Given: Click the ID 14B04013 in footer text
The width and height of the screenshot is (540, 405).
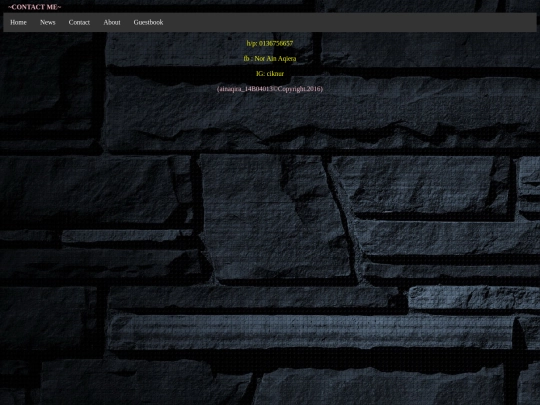Looking at the screenshot, I should click(259, 89).
